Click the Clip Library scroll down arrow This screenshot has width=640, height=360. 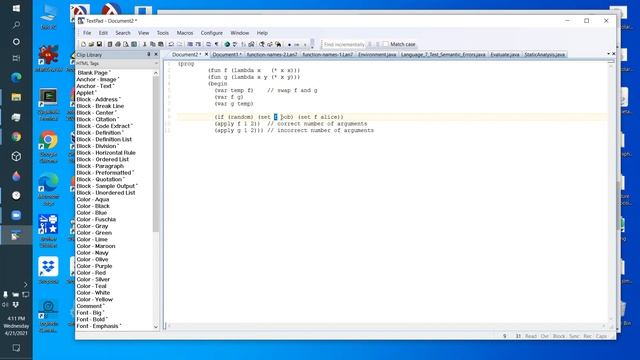[x=156, y=327]
